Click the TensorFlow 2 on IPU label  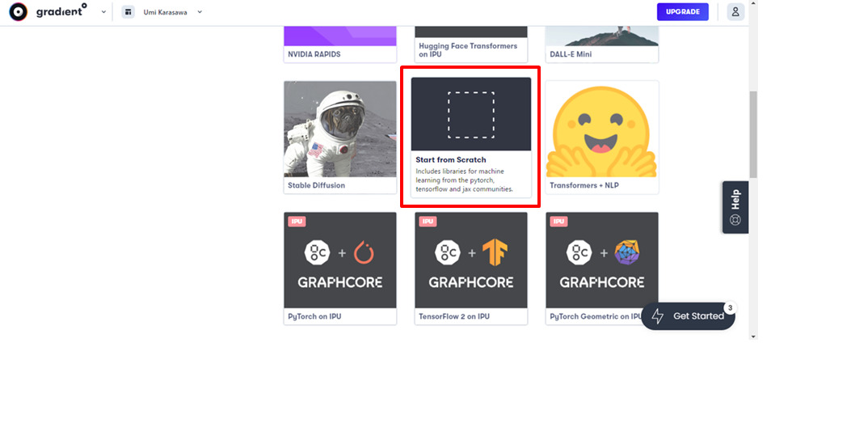coord(454,317)
